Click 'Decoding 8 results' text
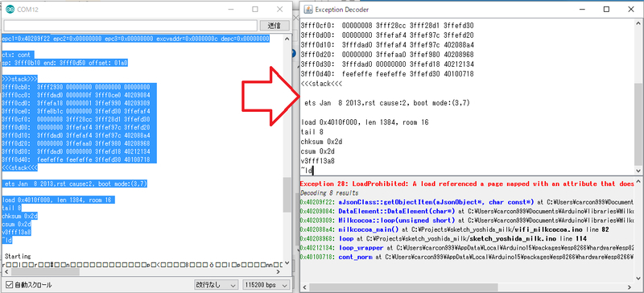This screenshot has width=644, height=293. (329, 192)
